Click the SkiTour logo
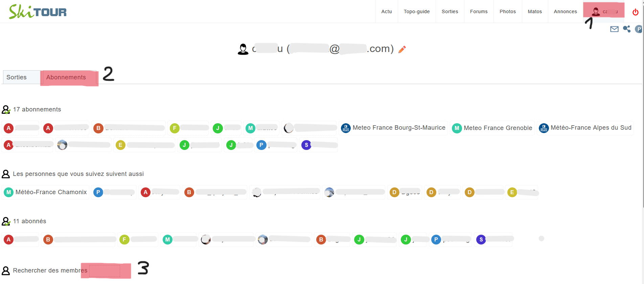This screenshot has height=284, width=644. (x=38, y=12)
